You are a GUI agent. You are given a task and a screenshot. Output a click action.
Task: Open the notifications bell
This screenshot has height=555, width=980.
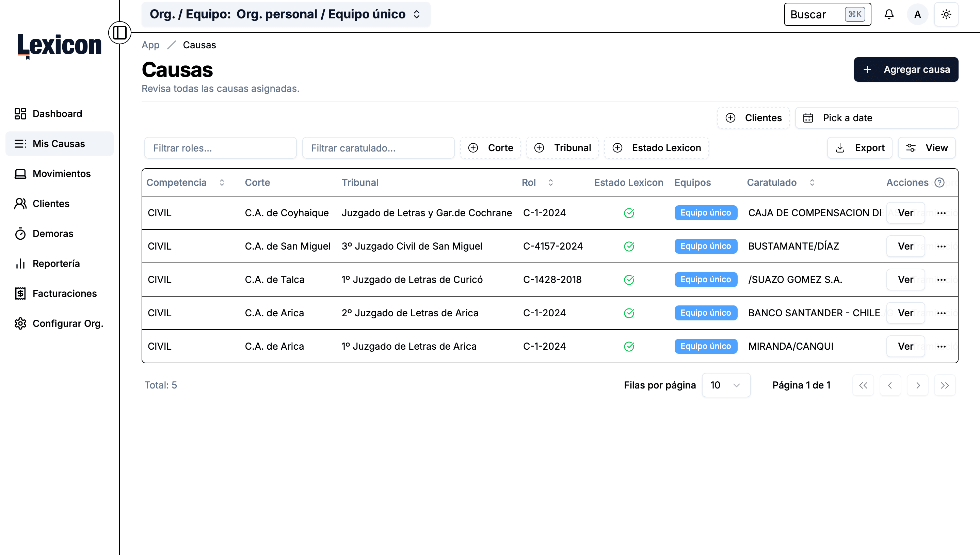(x=889, y=14)
